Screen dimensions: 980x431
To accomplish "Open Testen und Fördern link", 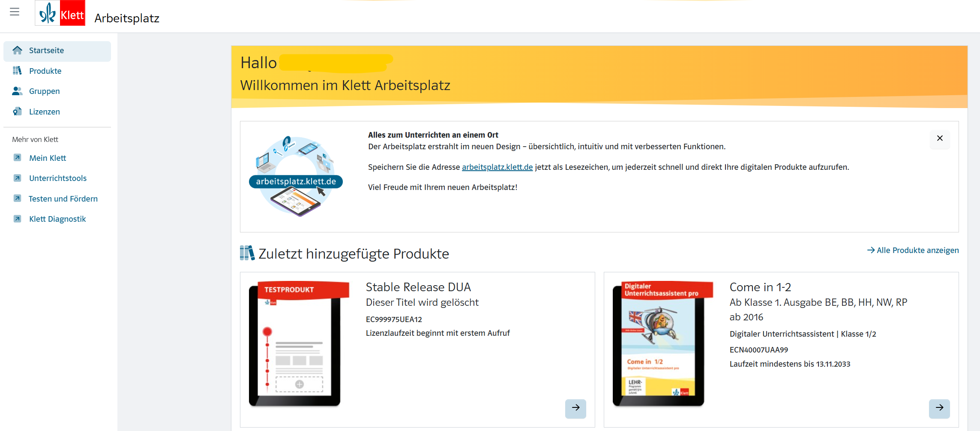I will tap(63, 199).
